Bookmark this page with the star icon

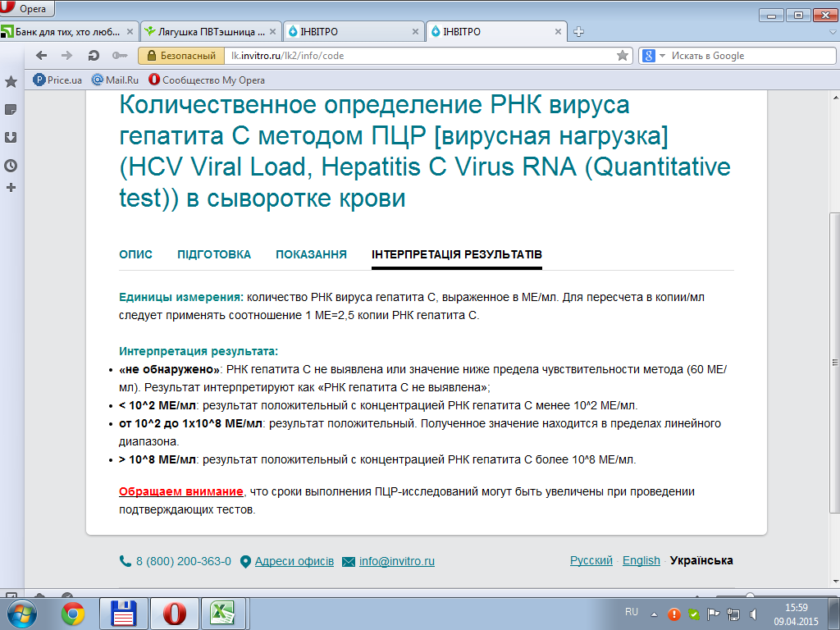point(622,55)
